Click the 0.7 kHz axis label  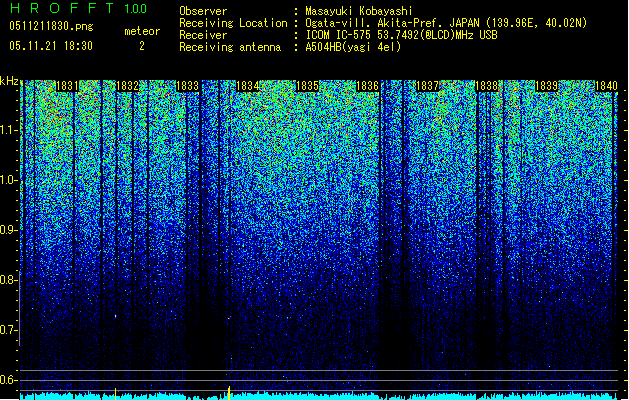[x=9, y=330]
